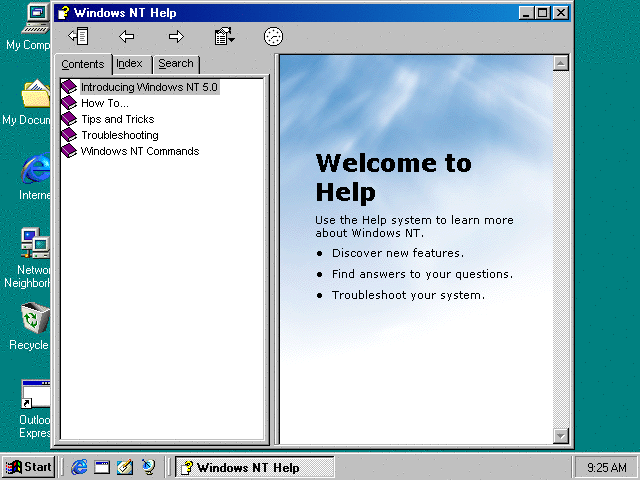The height and width of the screenshot is (480, 640).
Task: Select Introducing Windows NT 5.0 topic
Action: (x=149, y=87)
